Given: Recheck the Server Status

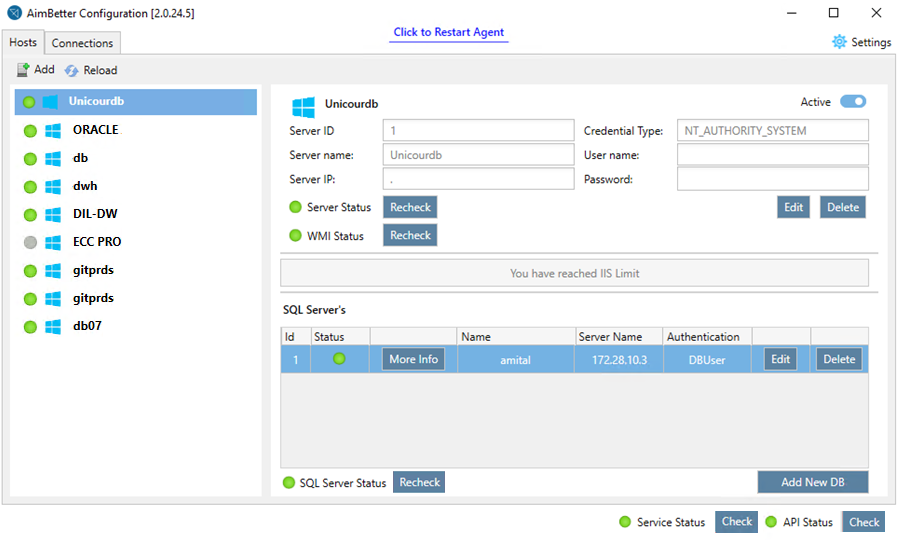Looking at the screenshot, I should click(410, 207).
